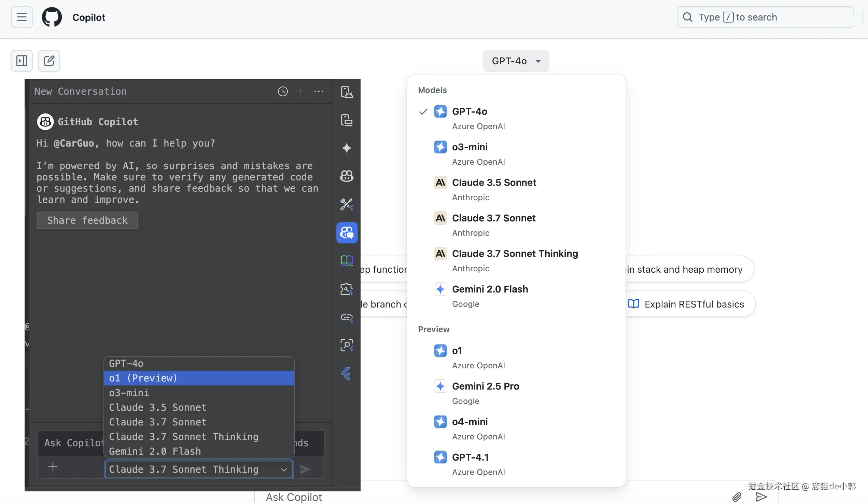Click the sparkle icon in the tool sidebar
This screenshot has height=503, width=868.
point(347,148)
